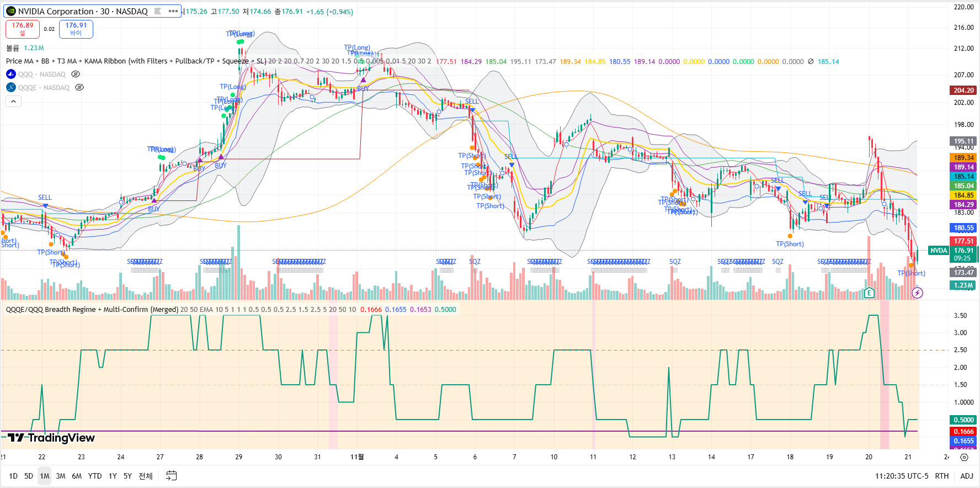
Task: Select the YTD date range
Action: tap(95, 476)
